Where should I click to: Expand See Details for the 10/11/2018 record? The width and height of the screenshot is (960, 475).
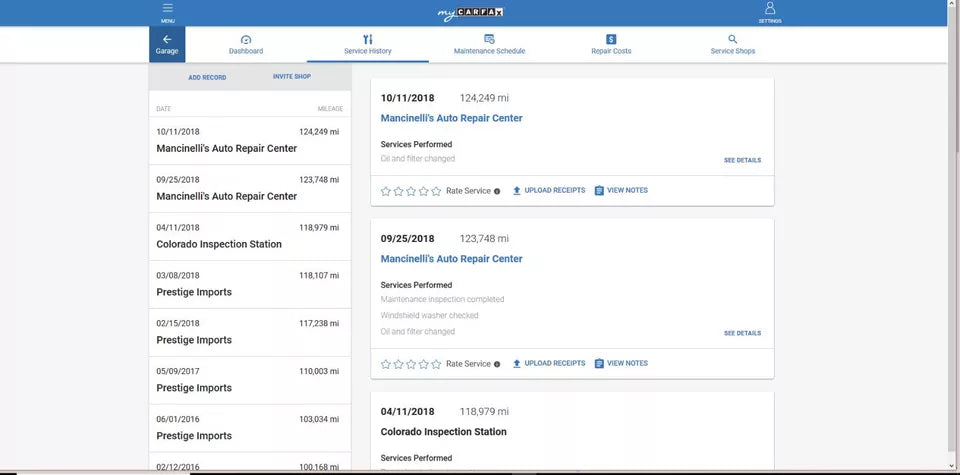coord(742,160)
